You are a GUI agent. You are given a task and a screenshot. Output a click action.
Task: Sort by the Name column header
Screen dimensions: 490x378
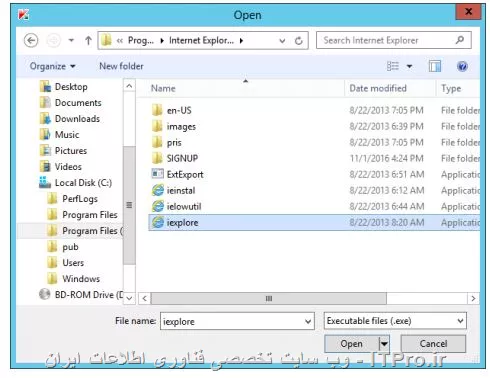tap(163, 89)
